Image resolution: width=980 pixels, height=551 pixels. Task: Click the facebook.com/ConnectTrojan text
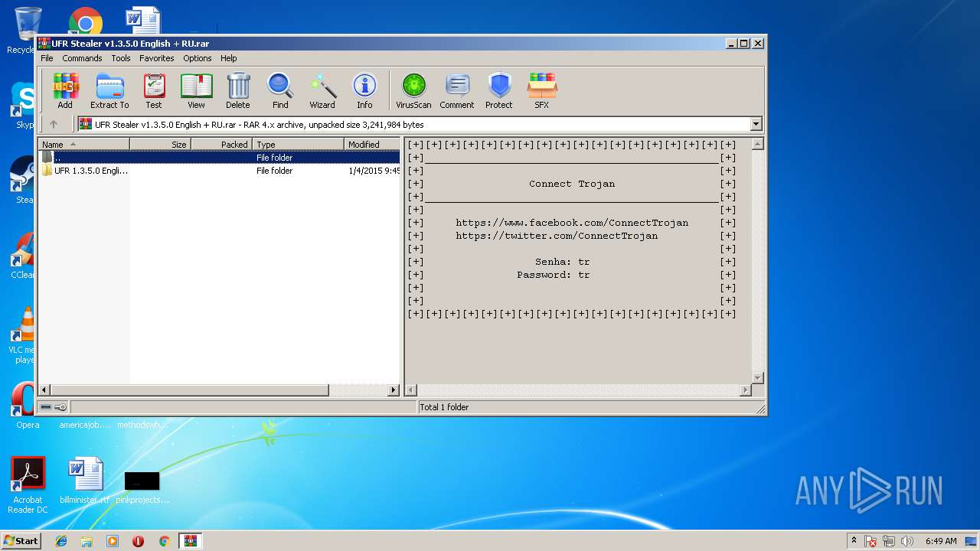coord(572,223)
